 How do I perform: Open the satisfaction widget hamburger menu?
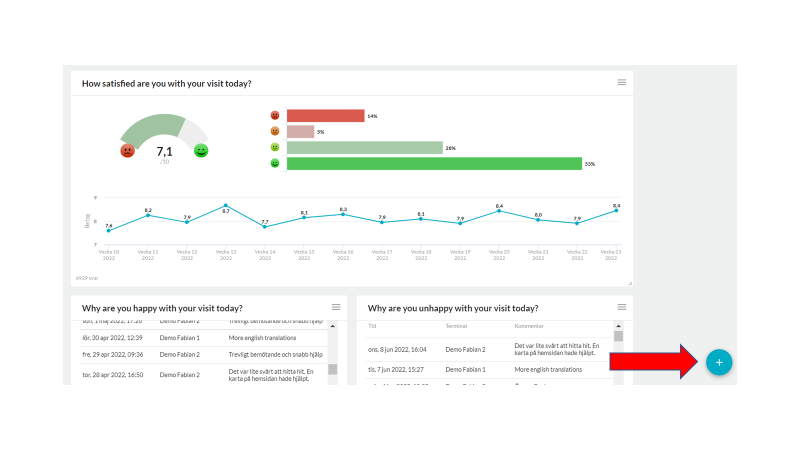click(621, 82)
